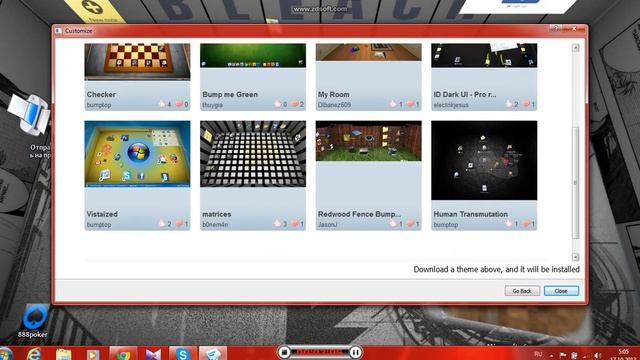Screen dimensions: 640x360
Task: Thumbs up the Redwood Fence Bump theme
Action: (x=393, y=224)
